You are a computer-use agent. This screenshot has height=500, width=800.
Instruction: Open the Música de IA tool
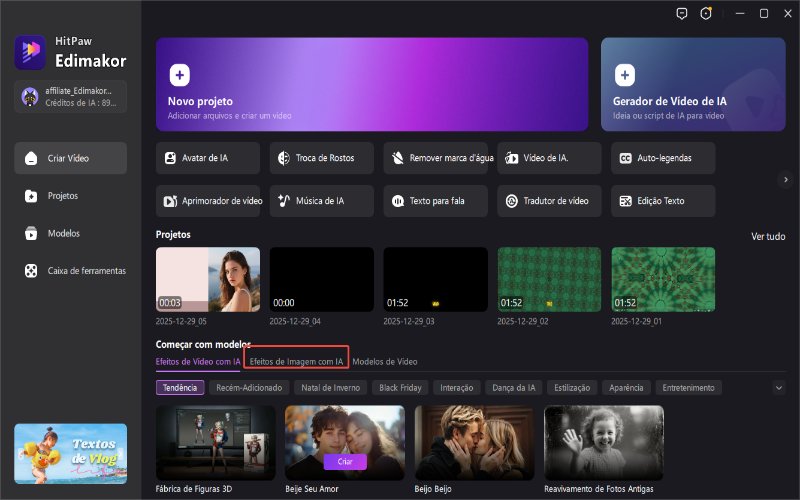tap(321, 201)
